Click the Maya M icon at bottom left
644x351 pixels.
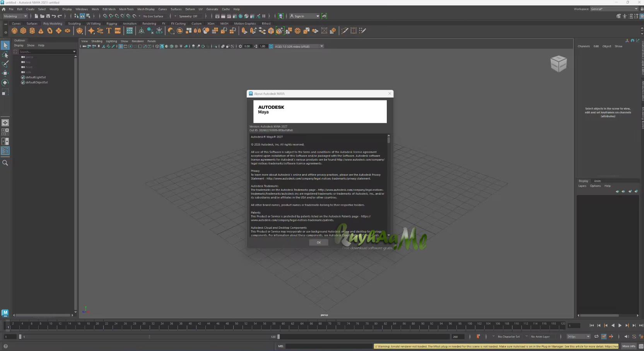click(5, 313)
